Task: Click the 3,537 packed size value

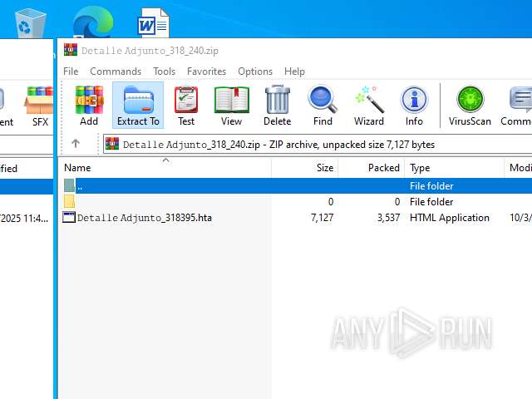Action: click(388, 218)
